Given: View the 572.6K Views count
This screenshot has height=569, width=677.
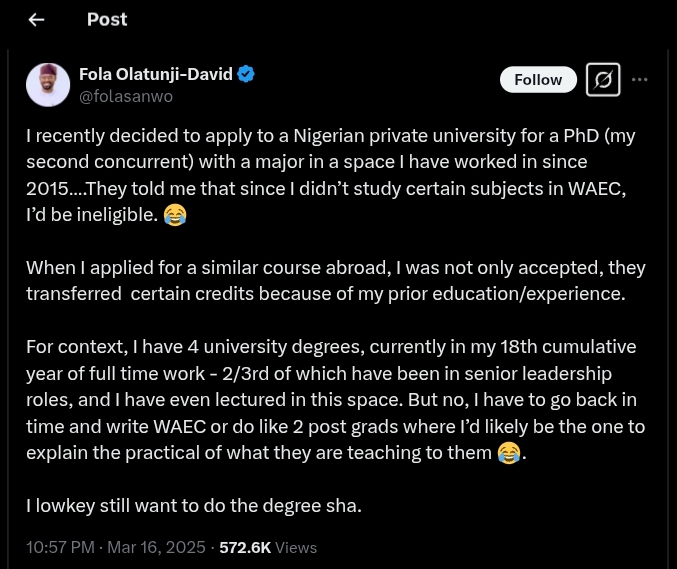Looking at the screenshot, I should coord(267,547).
